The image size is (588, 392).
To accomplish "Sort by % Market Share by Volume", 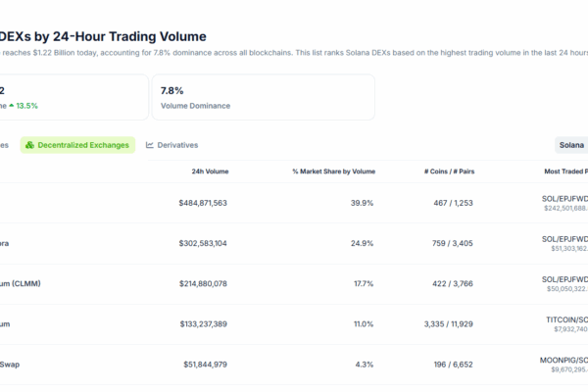I will coord(334,171).
